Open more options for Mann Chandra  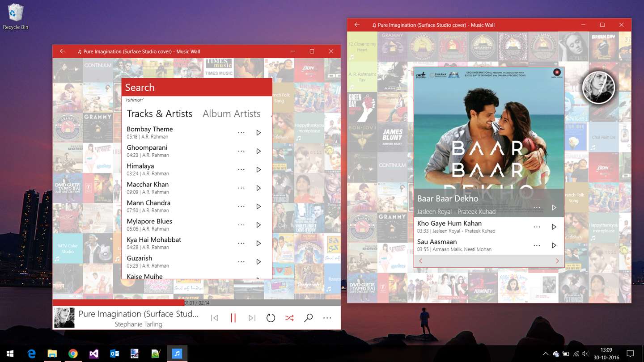tap(241, 206)
